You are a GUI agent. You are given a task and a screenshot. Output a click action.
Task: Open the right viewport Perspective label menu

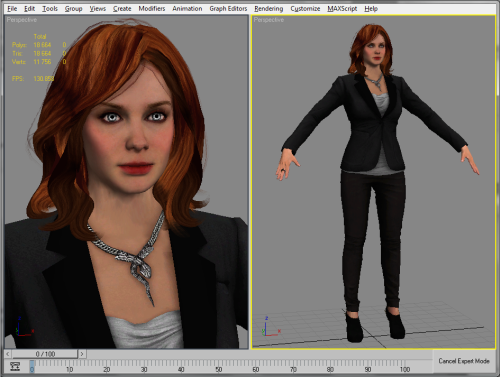point(269,20)
